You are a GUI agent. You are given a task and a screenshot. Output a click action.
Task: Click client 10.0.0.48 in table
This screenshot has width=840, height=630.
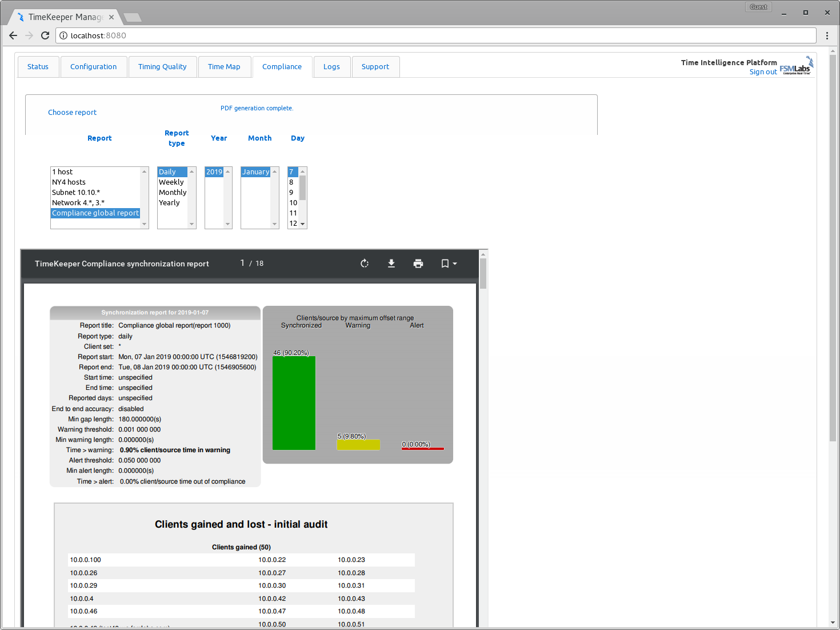351,612
